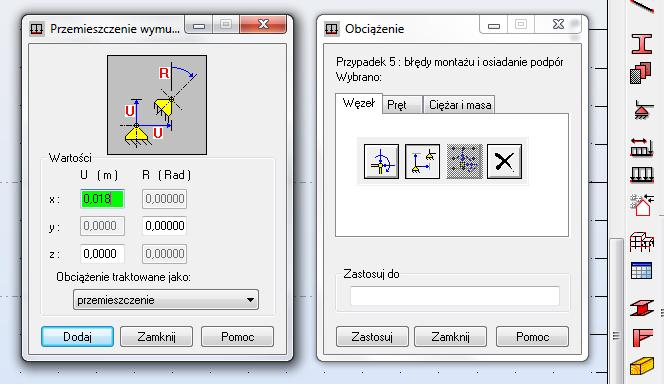Click the delete load X icon

(x=504, y=161)
